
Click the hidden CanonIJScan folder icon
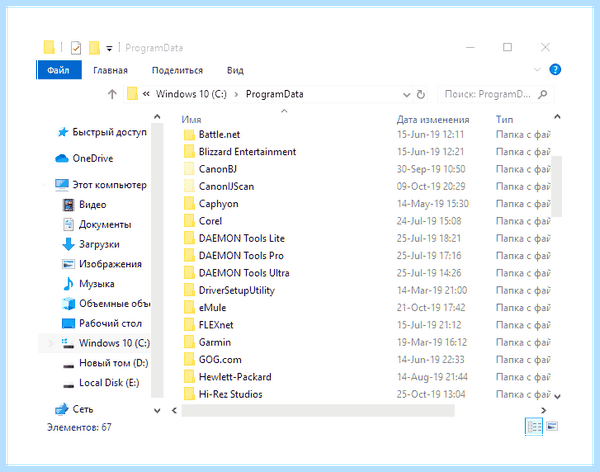189,186
